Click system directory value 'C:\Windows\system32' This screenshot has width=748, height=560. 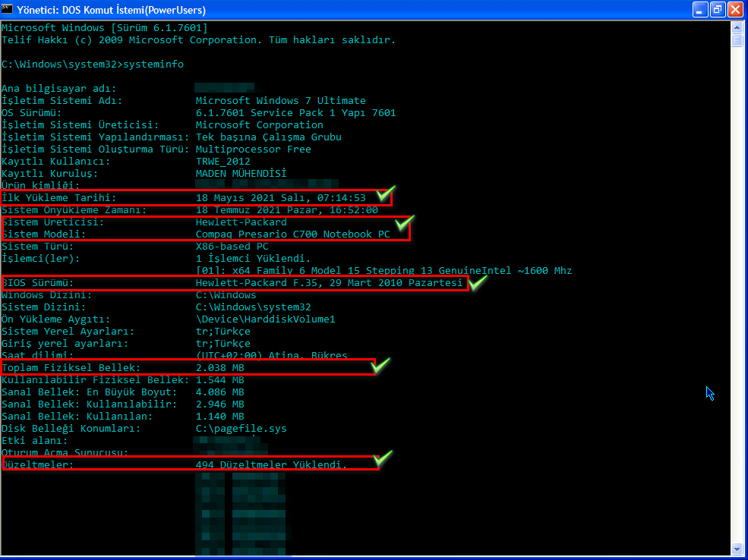(x=254, y=307)
